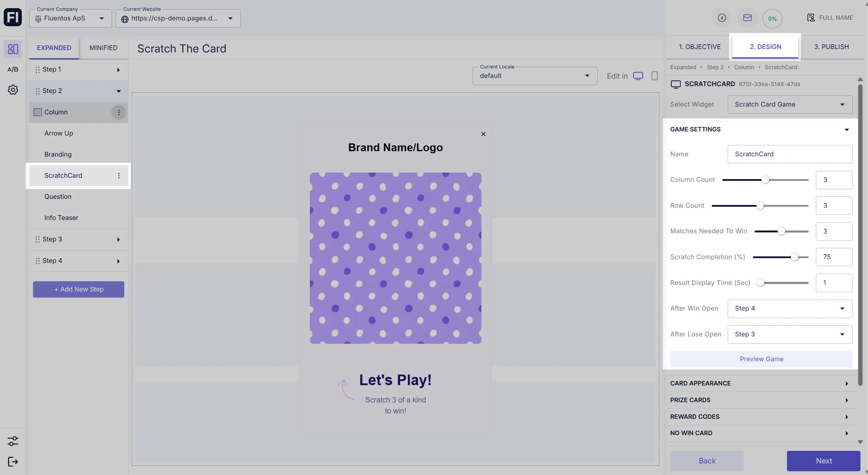868x475 pixels.
Task: Click the Scratch Completion slider handle
Action: 794,257
